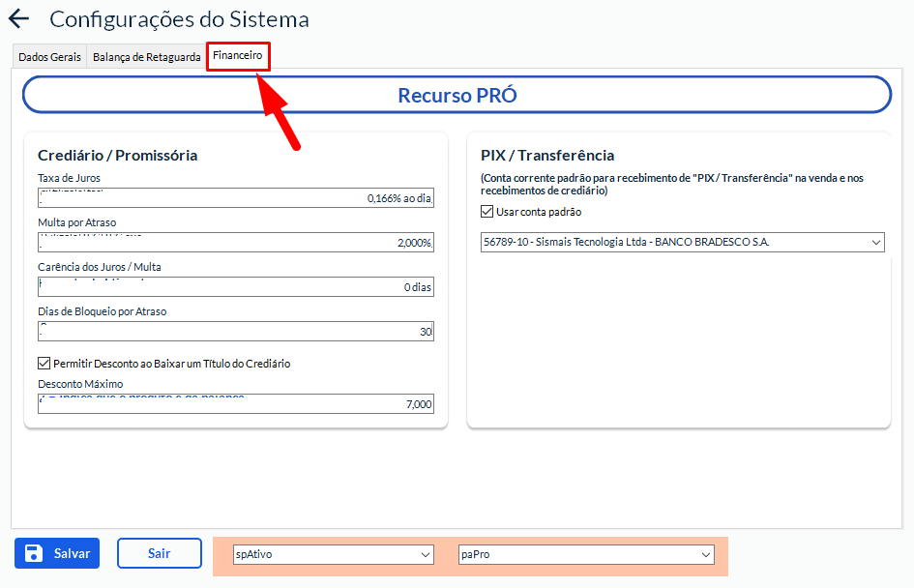Click the Recurso PRÓ banner

coord(457,95)
